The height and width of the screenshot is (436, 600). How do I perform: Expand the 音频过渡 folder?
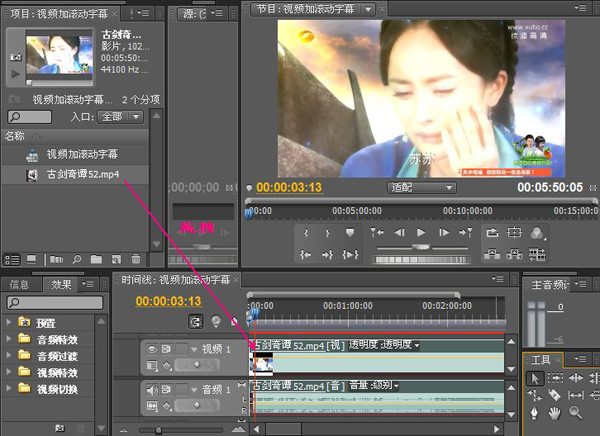(8, 355)
